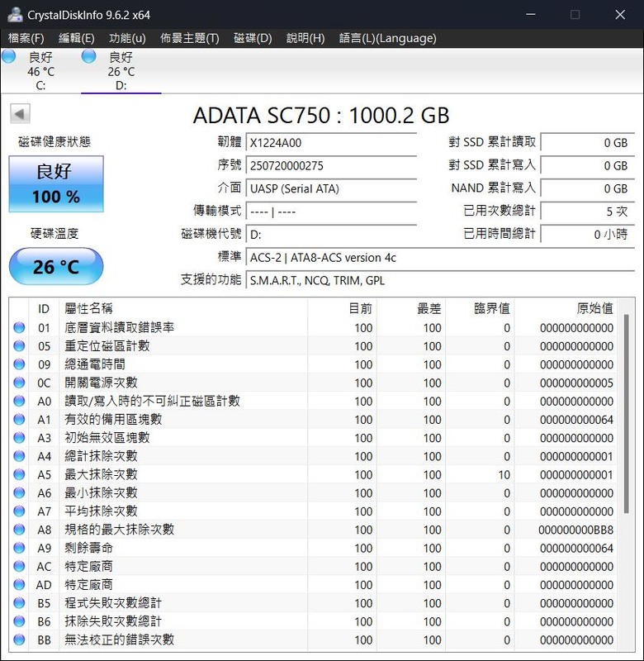Click the standard field ACS-2 | ATA8-ACS version 4c
The image size is (644, 661).
pyautogui.click(x=440, y=258)
